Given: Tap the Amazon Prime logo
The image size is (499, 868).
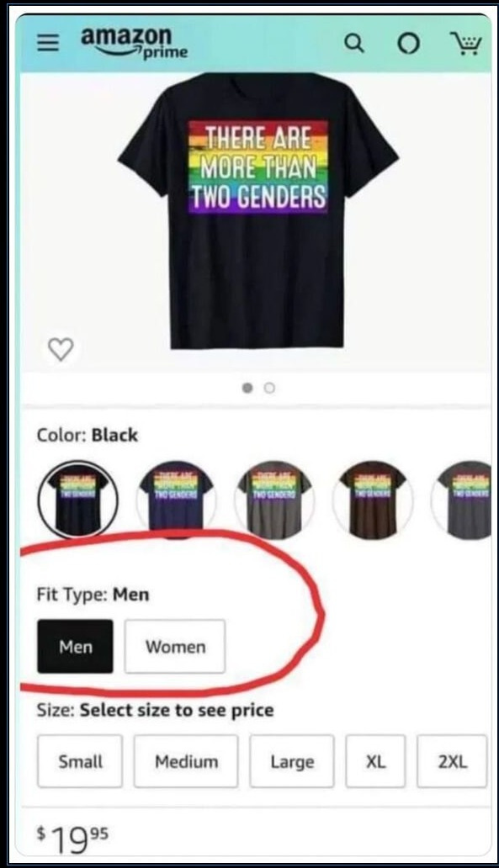Looking at the screenshot, I should pyautogui.click(x=134, y=42).
